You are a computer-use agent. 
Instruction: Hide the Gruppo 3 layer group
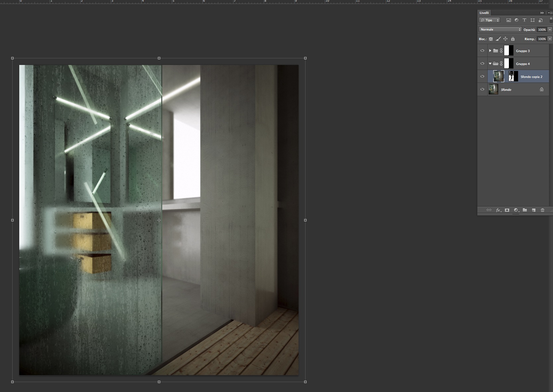tap(482, 51)
